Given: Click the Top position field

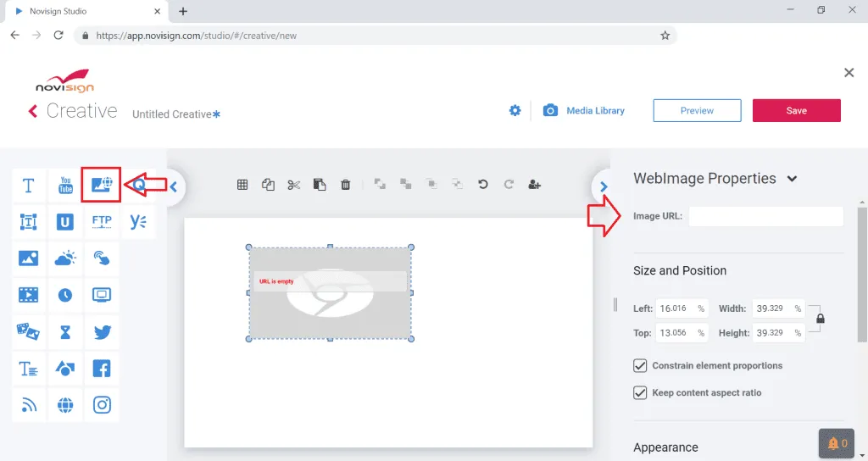Looking at the screenshot, I should [x=682, y=332].
